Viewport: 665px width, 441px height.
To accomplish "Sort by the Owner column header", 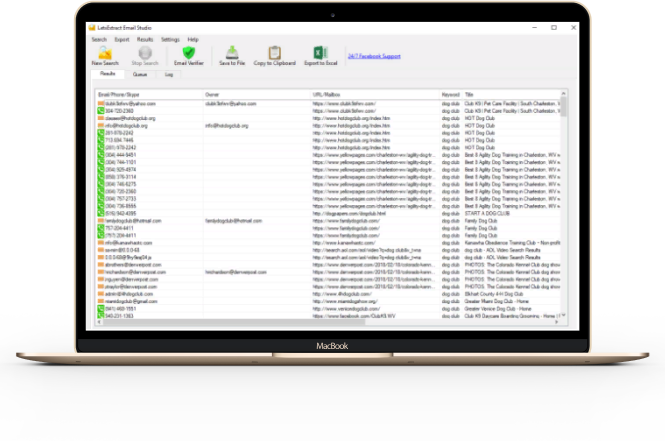I will [257, 95].
